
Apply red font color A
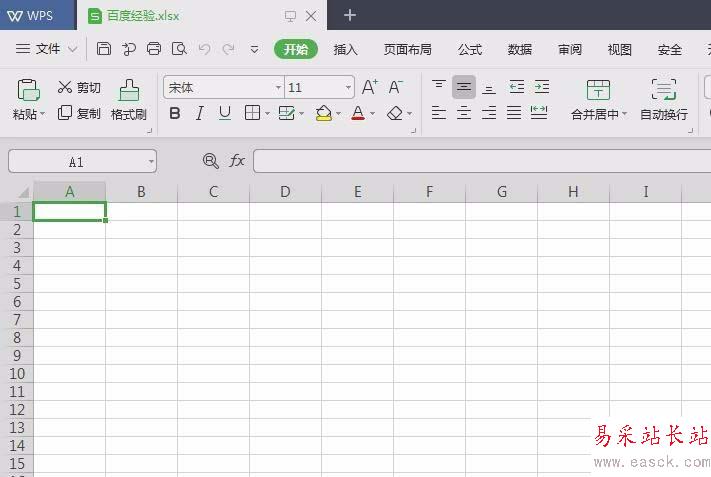358,113
